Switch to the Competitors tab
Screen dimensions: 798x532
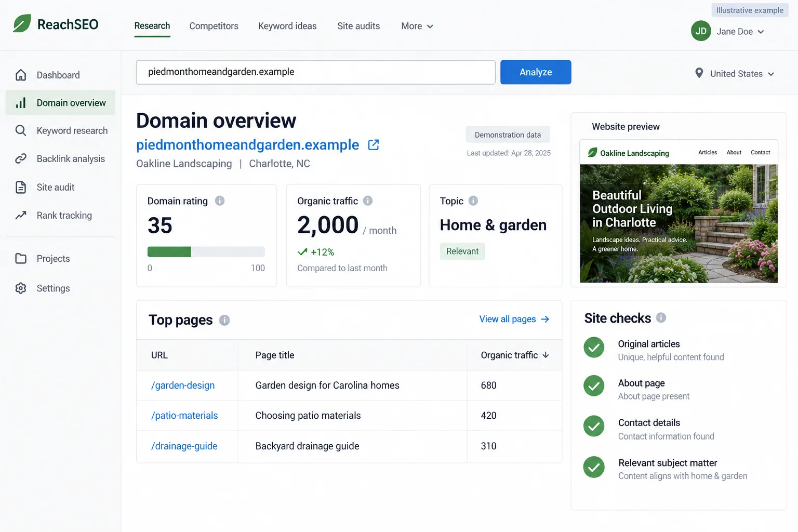click(214, 26)
